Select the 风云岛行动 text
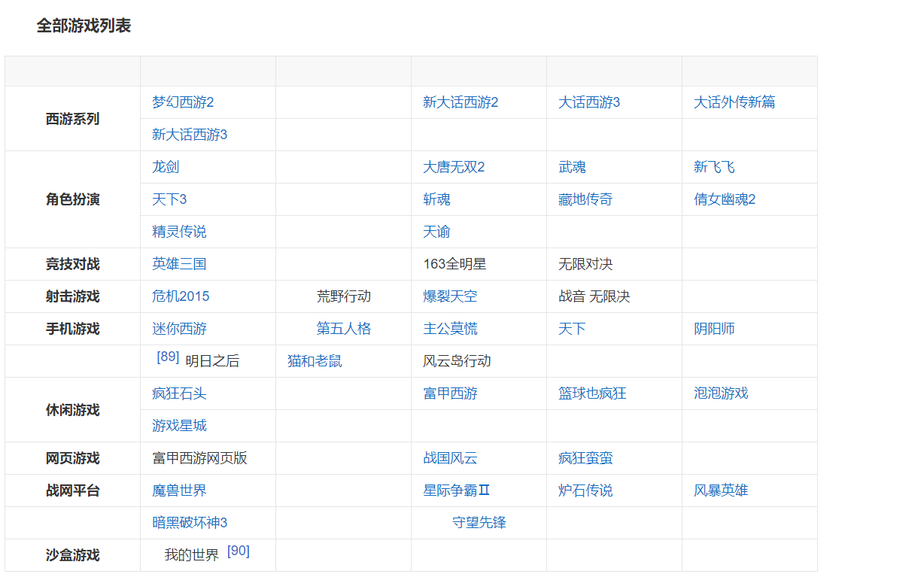 click(x=457, y=361)
